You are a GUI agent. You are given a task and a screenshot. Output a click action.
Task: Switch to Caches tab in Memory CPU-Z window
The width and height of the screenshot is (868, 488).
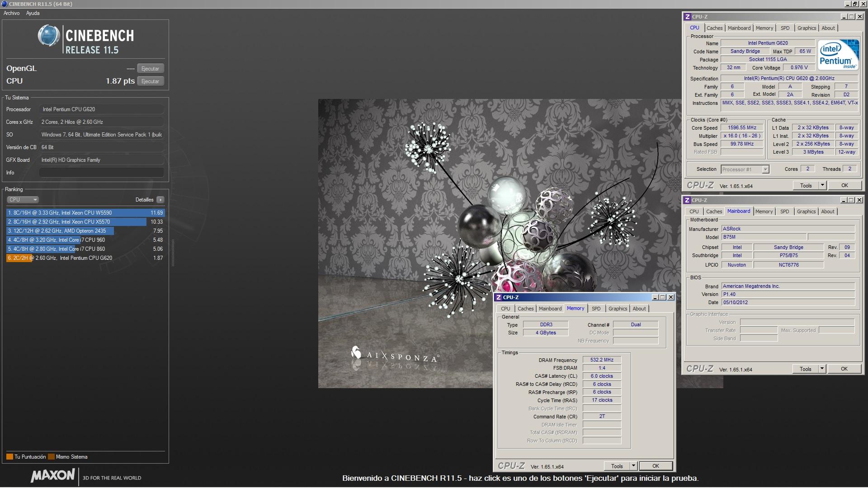coord(525,309)
